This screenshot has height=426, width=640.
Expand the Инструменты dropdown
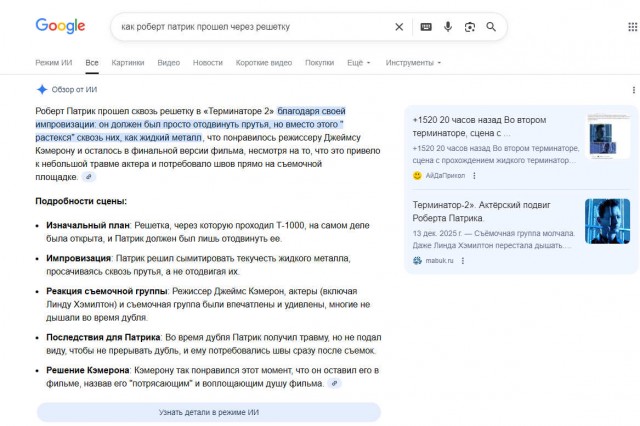click(413, 63)
